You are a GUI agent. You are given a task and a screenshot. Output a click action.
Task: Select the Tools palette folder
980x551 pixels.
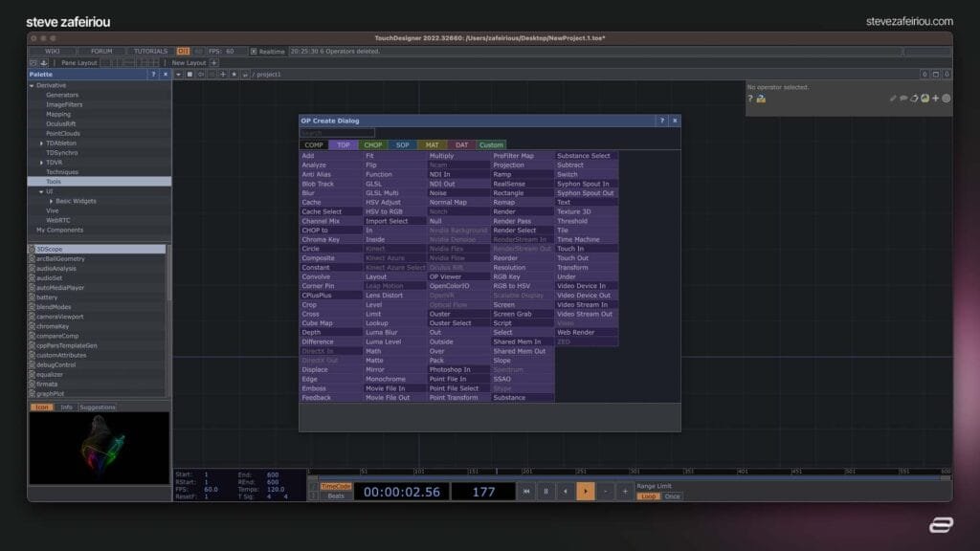[x=100, y=182]
